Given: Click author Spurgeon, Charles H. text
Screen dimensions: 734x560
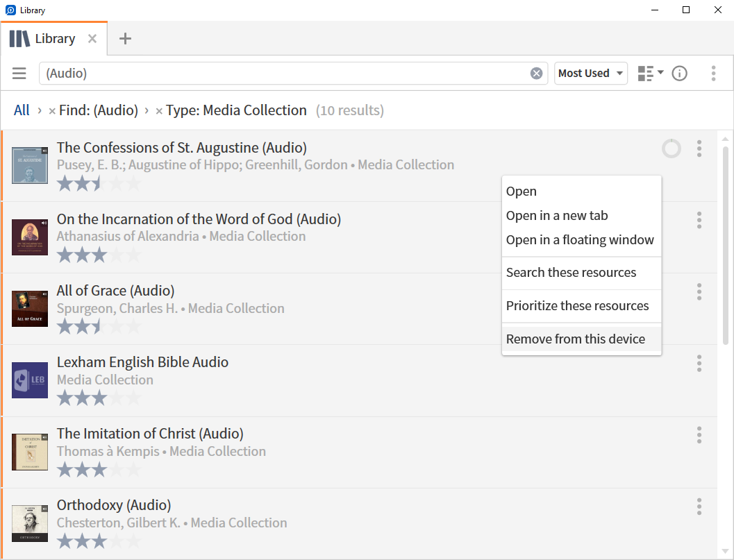Looking at the screenshot, I should point(117,309).
